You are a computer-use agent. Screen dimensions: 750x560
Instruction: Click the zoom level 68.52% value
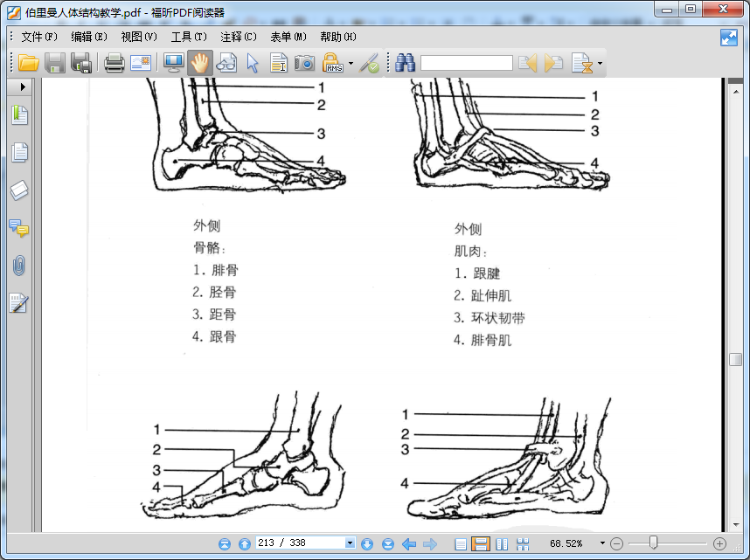566,543
